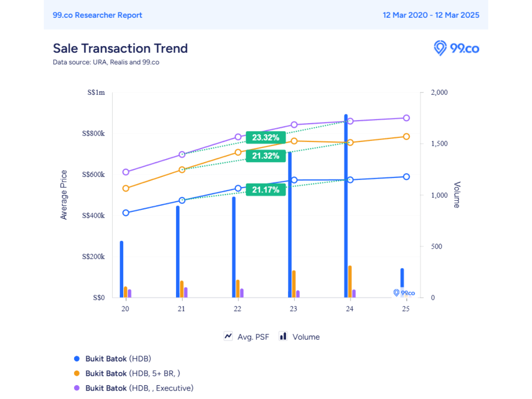
Task: Click the blue HDB volume bar for year 23
Action: tap(290, 224)
